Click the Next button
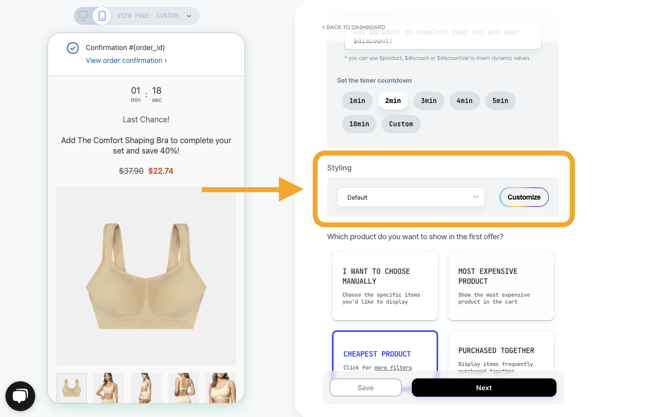This screenshot has width=670, height=417. (484, 388)
